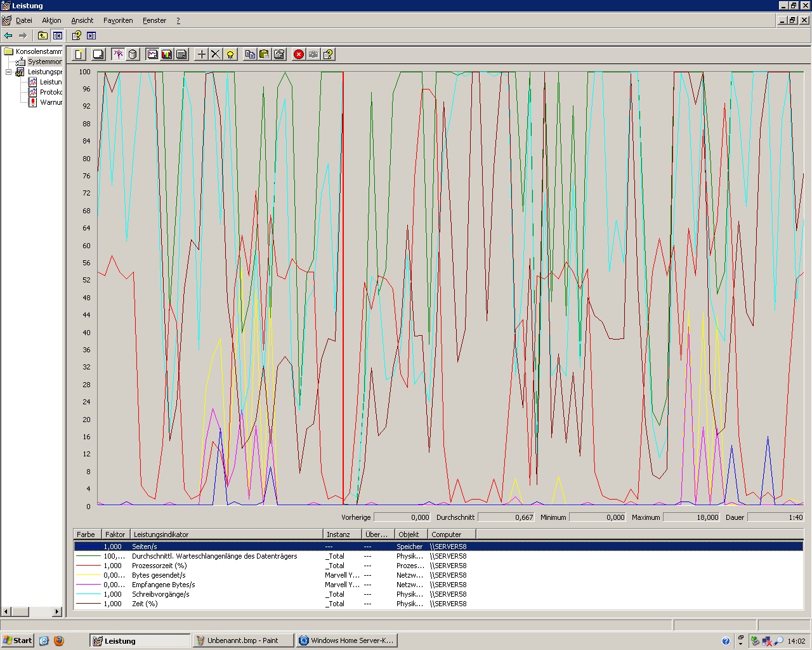The height and width of the screenshot is (650, 812).
Task: Sort by the Computer column header
Action: pos(452,534)
